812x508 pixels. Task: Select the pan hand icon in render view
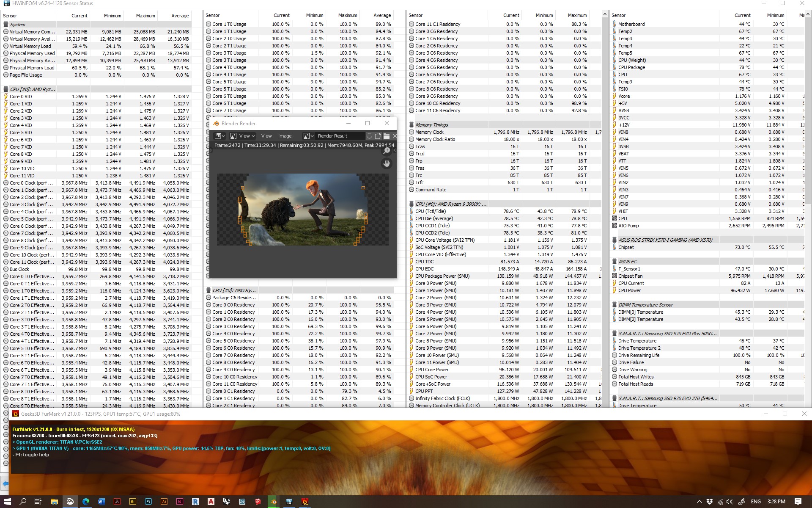[387, 164]
